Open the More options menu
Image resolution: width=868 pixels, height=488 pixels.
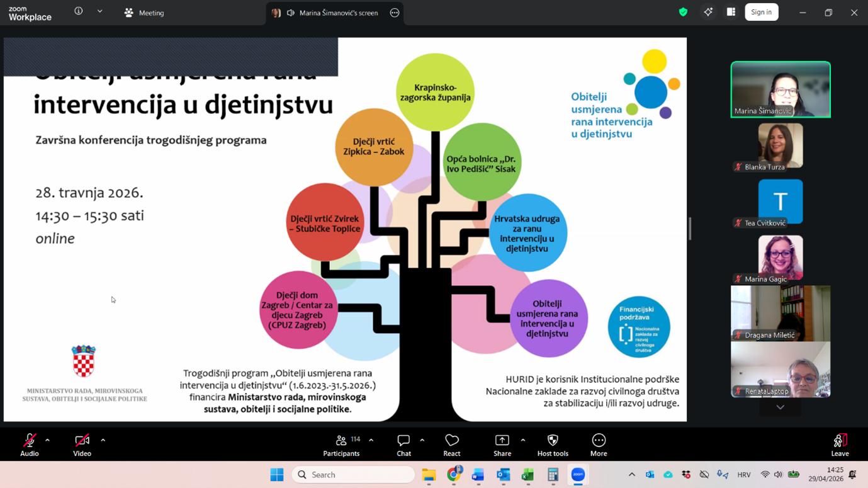(x=598, y=445)
